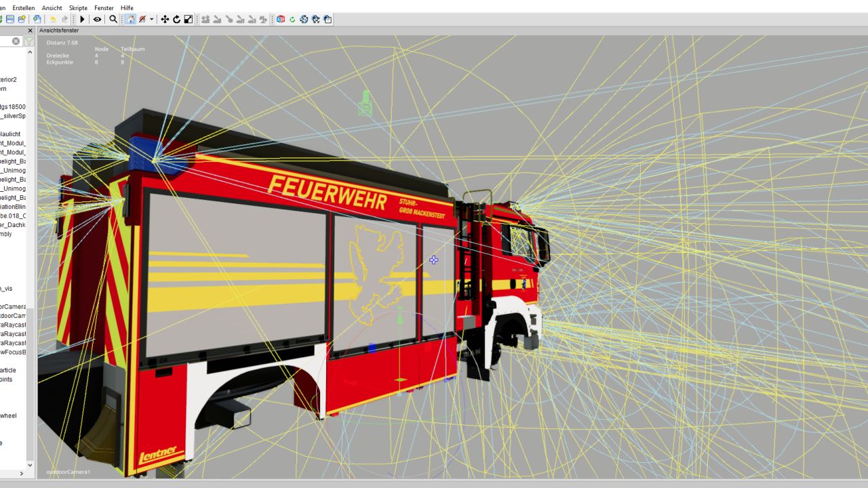Select the Ansichtsfenster tab
Viewport: 868px width, 488px height.
(59, 30)
